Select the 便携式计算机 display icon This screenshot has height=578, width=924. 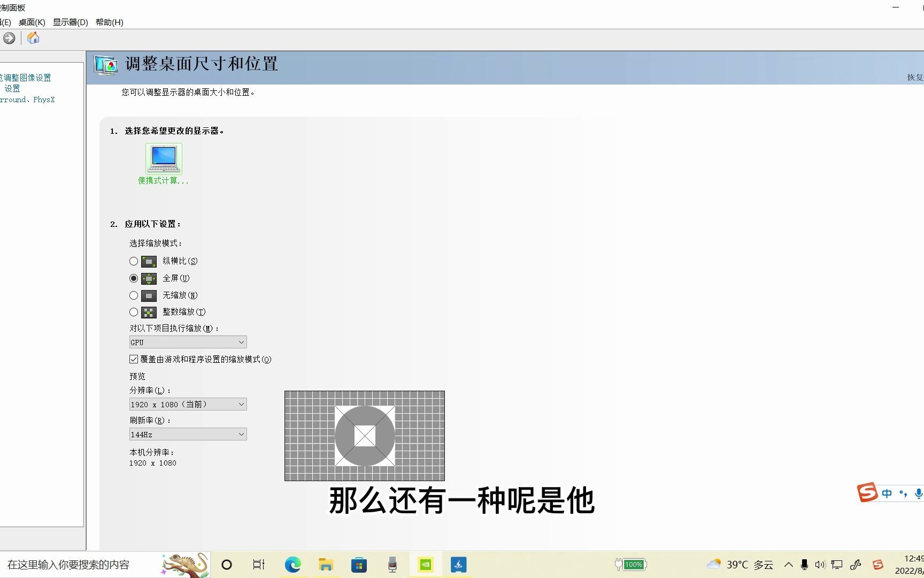pyautogui.click(x=163, y=159)
